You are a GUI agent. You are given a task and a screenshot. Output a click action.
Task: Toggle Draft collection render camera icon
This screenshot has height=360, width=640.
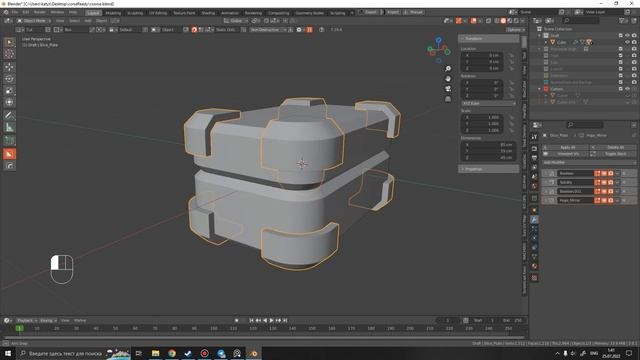tap(634, 36)
